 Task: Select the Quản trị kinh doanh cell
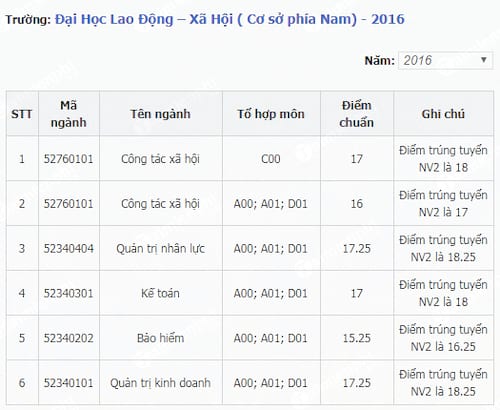(x=161, y=383)
